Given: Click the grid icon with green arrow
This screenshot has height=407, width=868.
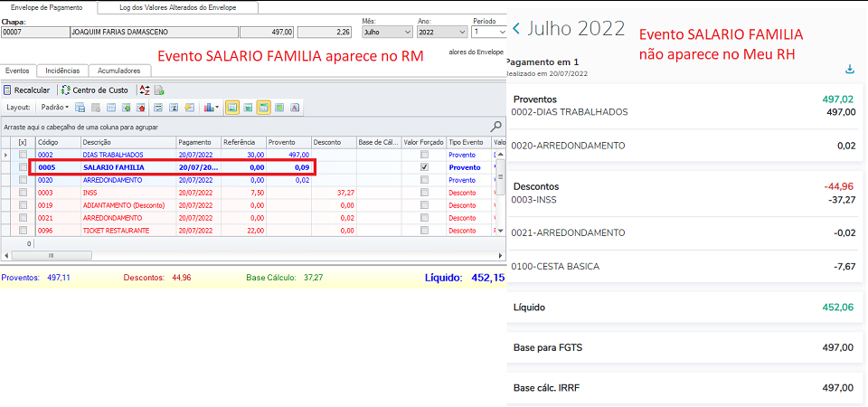Looking at the screenshot, I should (x=127, y=108).
